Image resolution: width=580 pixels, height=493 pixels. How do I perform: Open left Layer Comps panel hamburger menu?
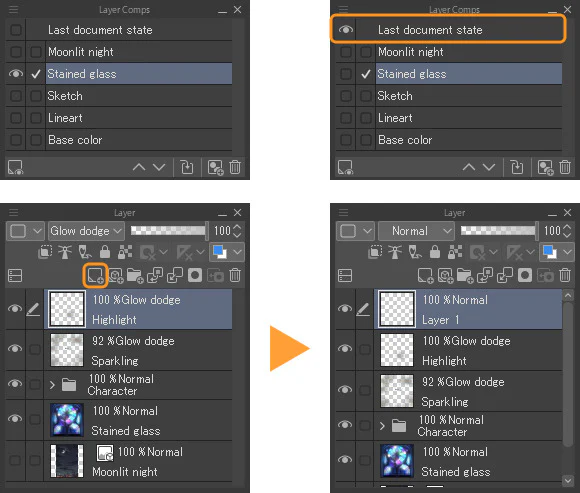(x=14, y=9)
